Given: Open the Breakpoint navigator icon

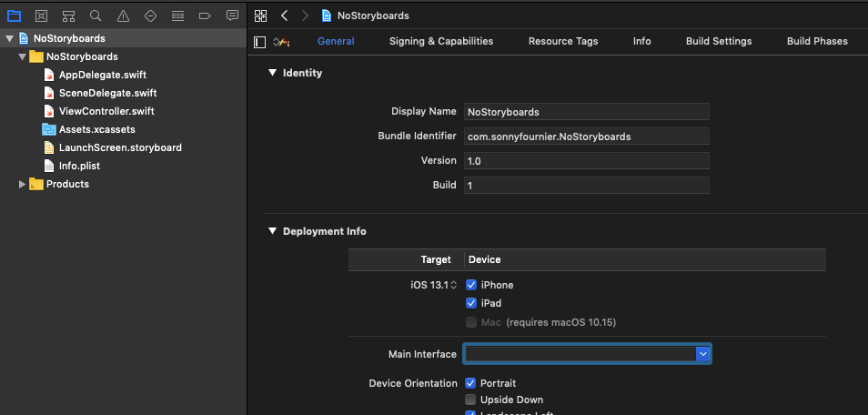Looking at the screenshot, I should point(205,15).
